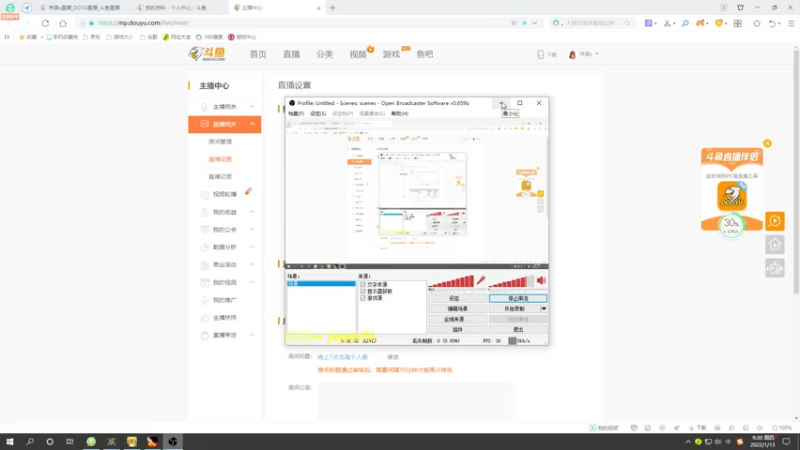
Task: Go to 直播 in Douyu navigation
Action: click(x=291, y=54)
